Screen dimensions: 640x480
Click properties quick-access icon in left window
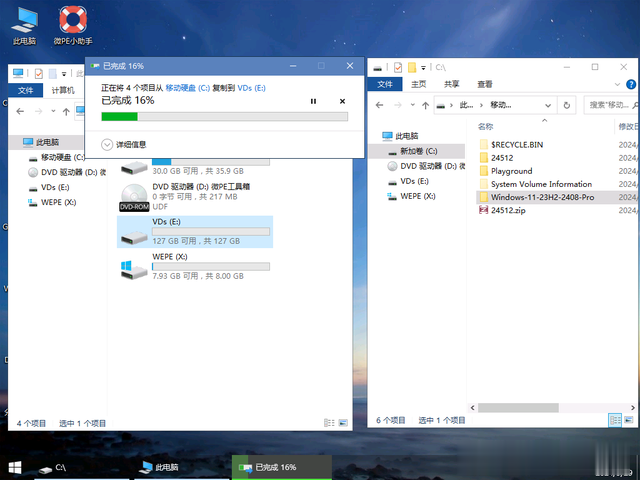click(38, 73)
